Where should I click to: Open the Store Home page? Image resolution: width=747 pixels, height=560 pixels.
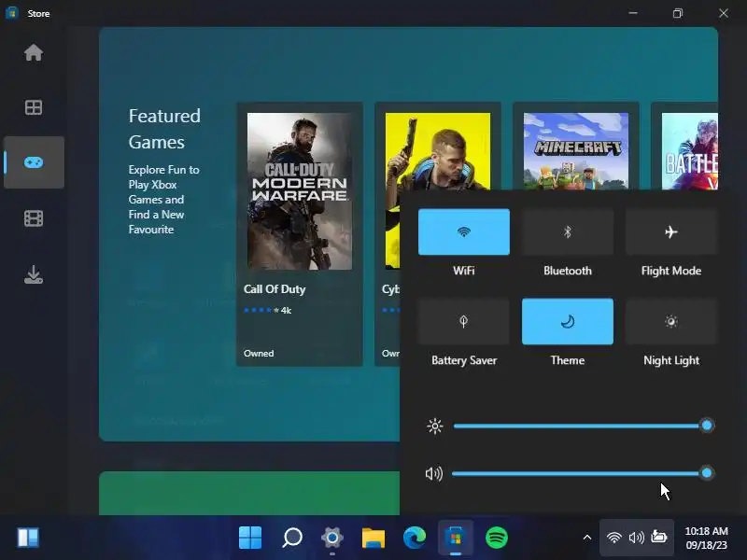(x=34, y=52)
